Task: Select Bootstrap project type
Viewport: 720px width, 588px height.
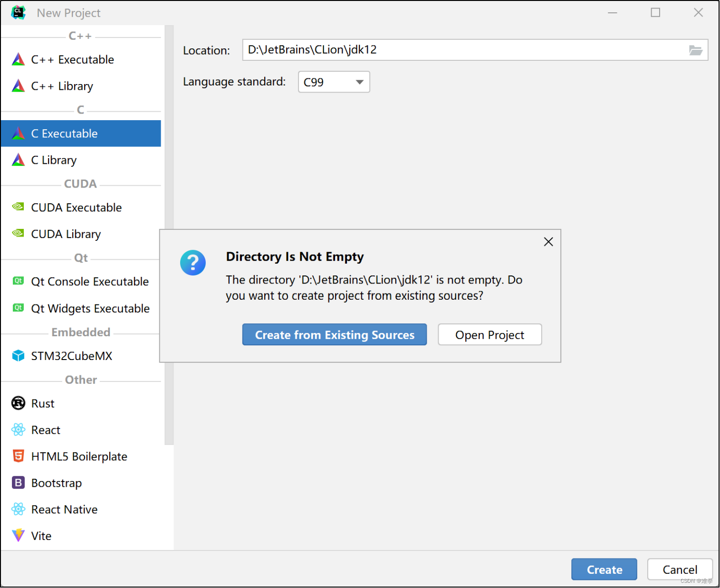Action: coord(81,483)
